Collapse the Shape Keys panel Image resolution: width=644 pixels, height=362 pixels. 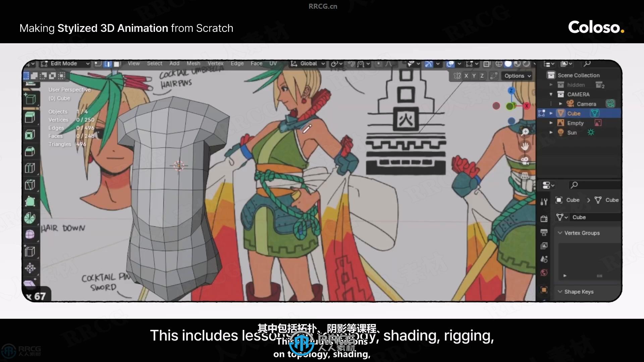coord(560,292)
